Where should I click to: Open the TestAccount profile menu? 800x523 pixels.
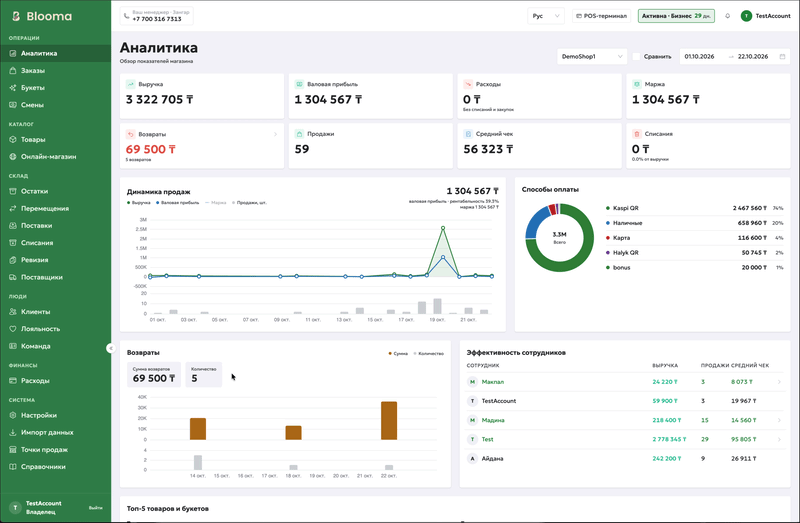click(x=766, y=16)
